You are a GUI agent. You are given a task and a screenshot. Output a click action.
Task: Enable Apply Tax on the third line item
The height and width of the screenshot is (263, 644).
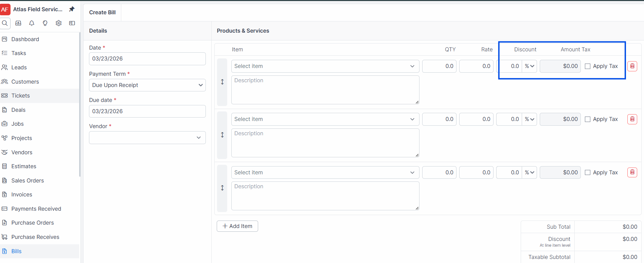[x=588, y=173]
